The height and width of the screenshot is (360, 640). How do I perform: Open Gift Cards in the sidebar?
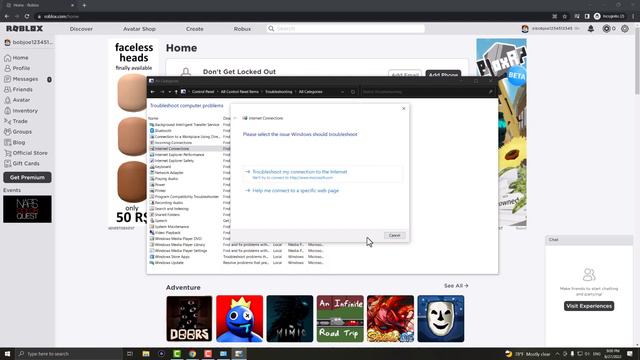click(x=22, y=164)
